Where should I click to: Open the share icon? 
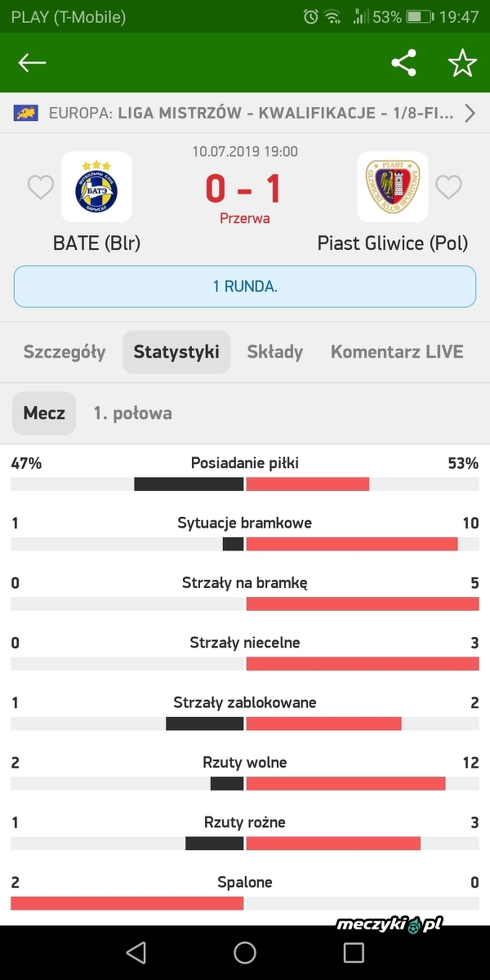point(403,63)
